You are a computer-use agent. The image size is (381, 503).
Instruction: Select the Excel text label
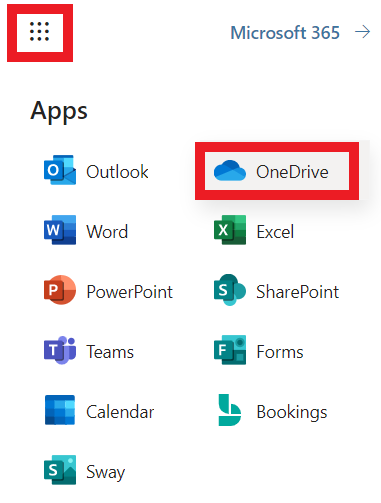(275, 232)
